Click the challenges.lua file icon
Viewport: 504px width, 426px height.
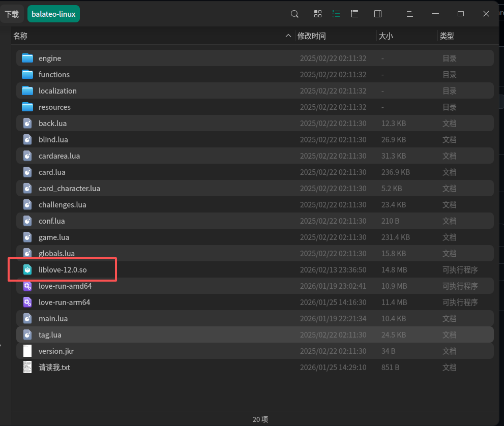[27, 205]
